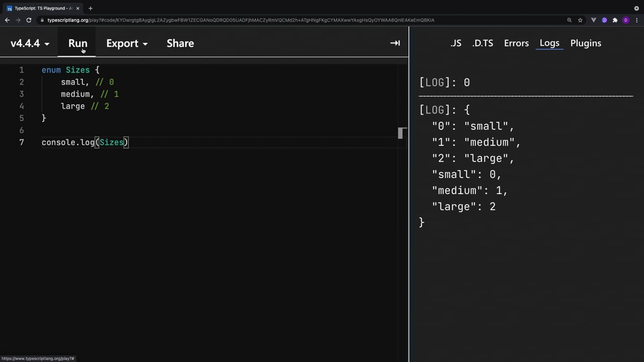Open the tab search dropdown arrow
Image resolution: width=644 pixels, height=362 pixels.
pos(636,8)
